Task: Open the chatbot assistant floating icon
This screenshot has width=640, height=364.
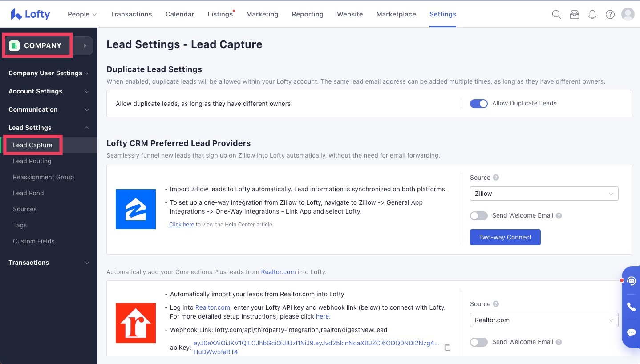Action: [x=632, y=281]
